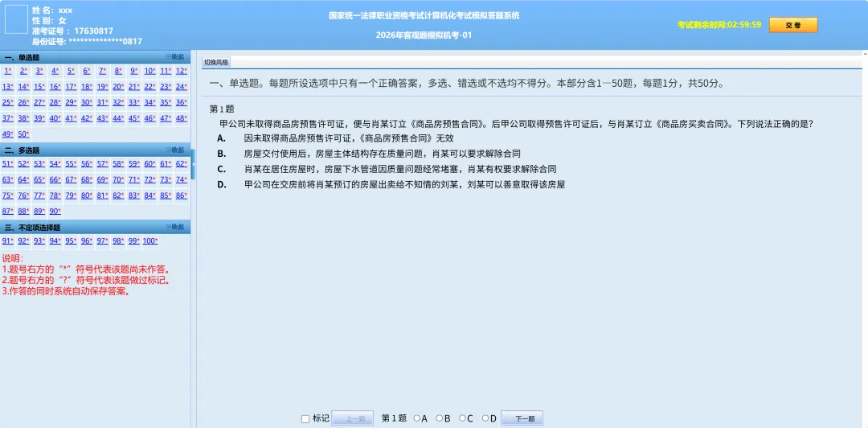The height and width of the screenshot is (428, 868).
Task: Jump to question 91
Action: [8, 241]
